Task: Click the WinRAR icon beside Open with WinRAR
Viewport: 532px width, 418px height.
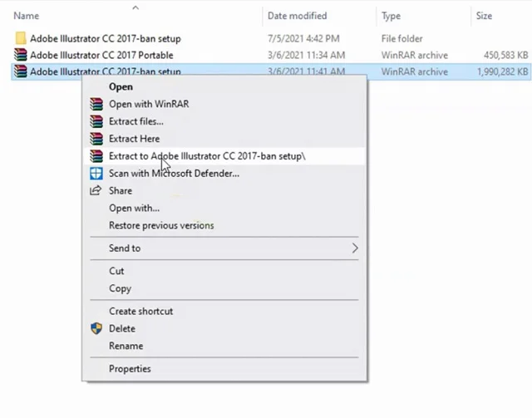Action: click(x=96, y=104)
